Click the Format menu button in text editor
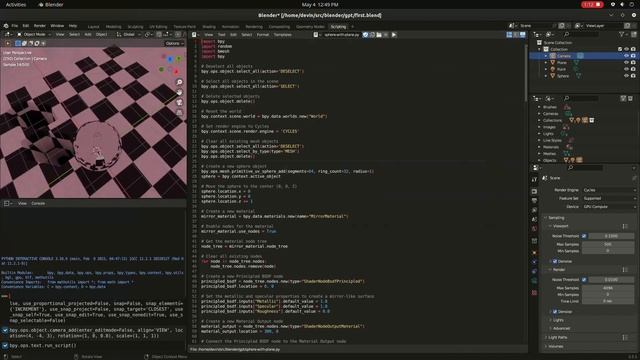The height and width of the screenshot is (360, 640). pos(263,35)
